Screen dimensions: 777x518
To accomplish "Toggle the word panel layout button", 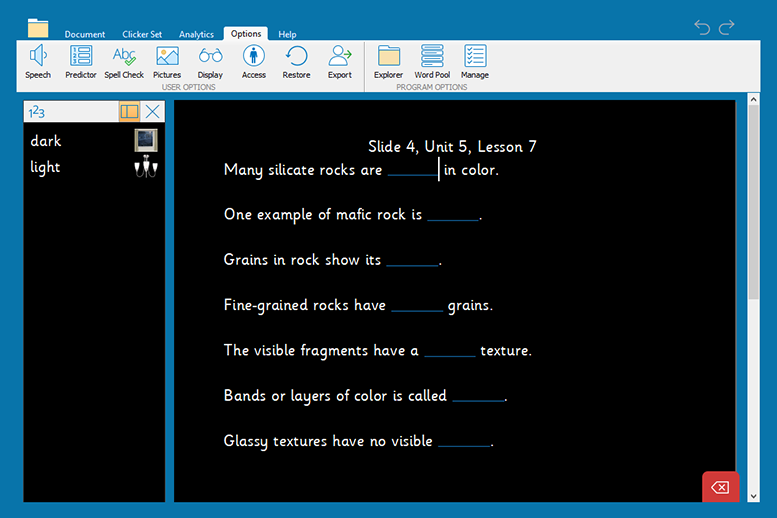I will point(129,111).
